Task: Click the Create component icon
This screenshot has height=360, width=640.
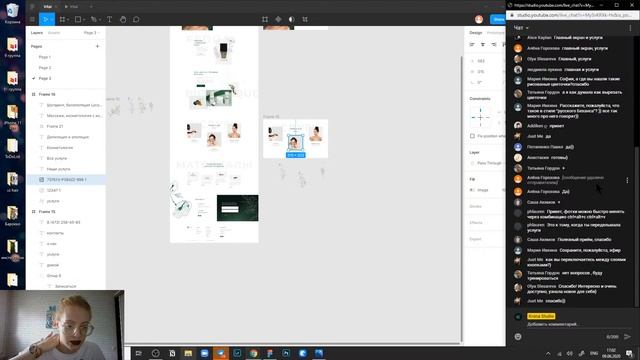Action: [x=278, y=19]
